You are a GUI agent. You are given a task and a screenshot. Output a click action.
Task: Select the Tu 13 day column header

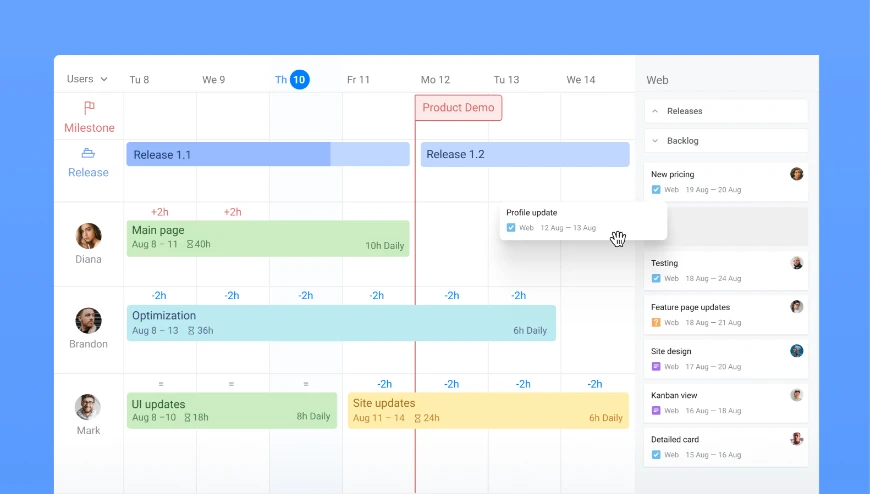(x=507, y=80)
